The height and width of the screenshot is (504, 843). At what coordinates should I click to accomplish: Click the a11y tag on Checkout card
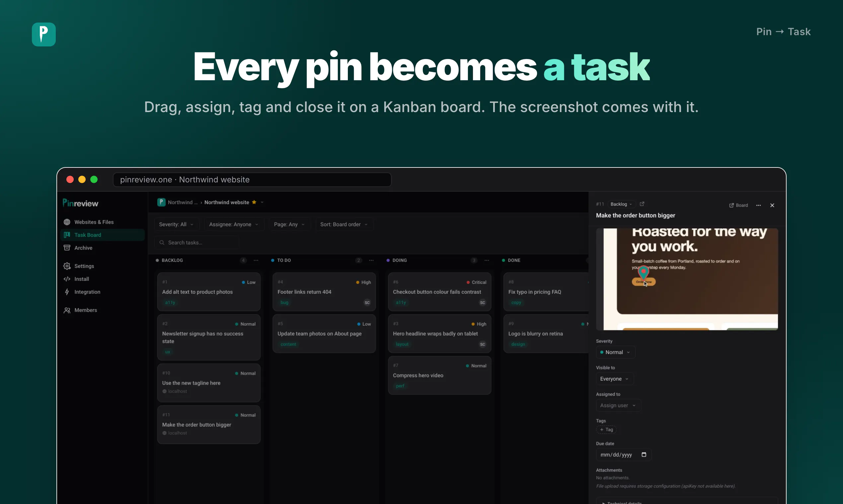click(401, 302)
